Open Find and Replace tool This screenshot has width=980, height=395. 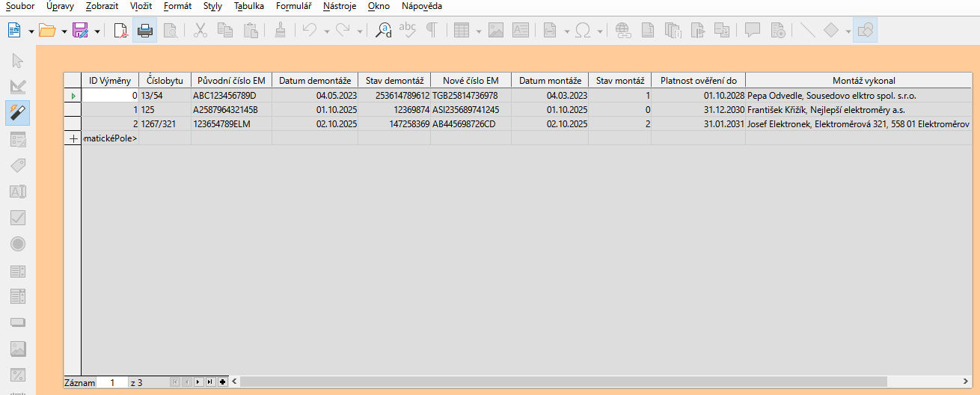(383, 30)
